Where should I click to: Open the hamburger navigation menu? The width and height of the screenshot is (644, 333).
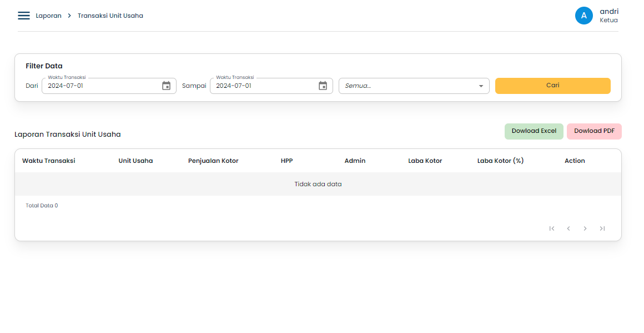(24, 16)
